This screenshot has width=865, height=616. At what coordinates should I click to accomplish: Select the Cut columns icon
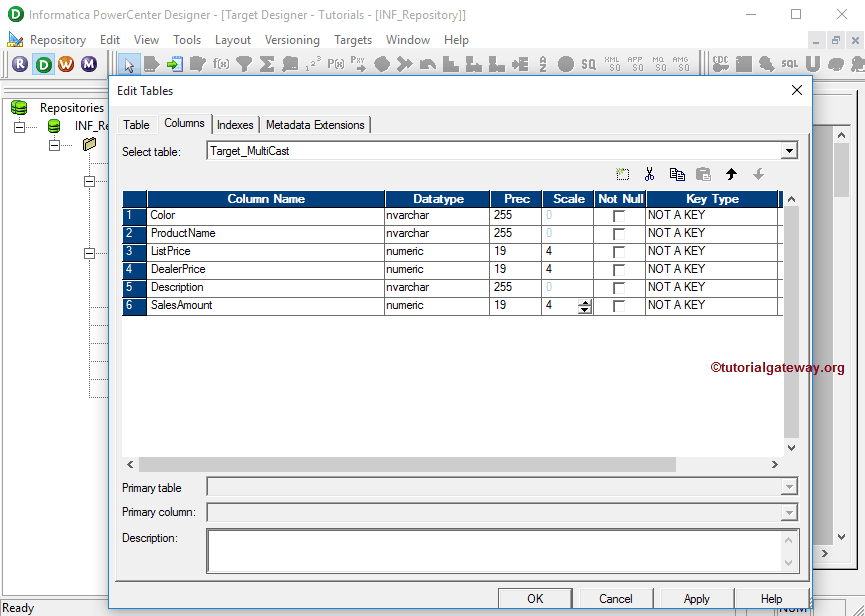coord(649,173)
